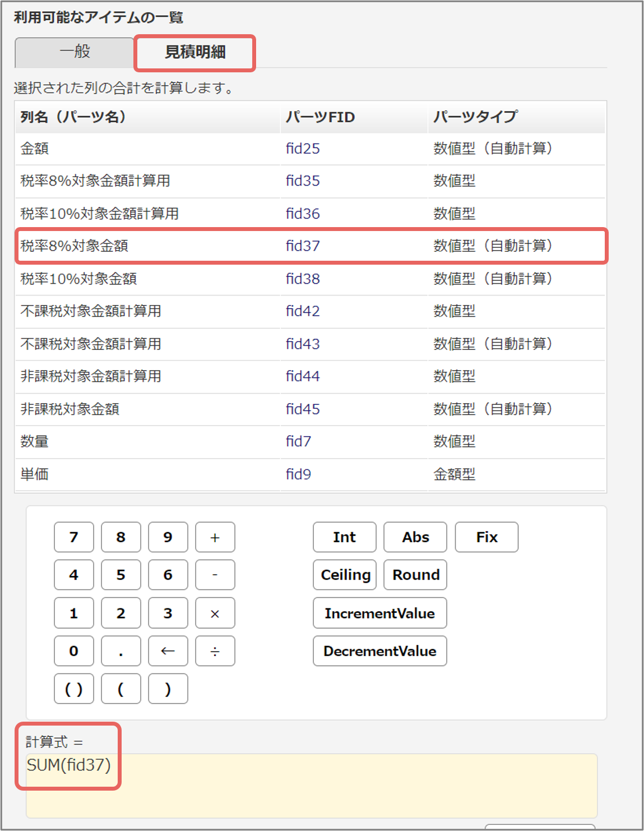Screen dimensions: 644x831
Task: Click the fid36 link
Action: pyautogui.click(x=303, y=214)
